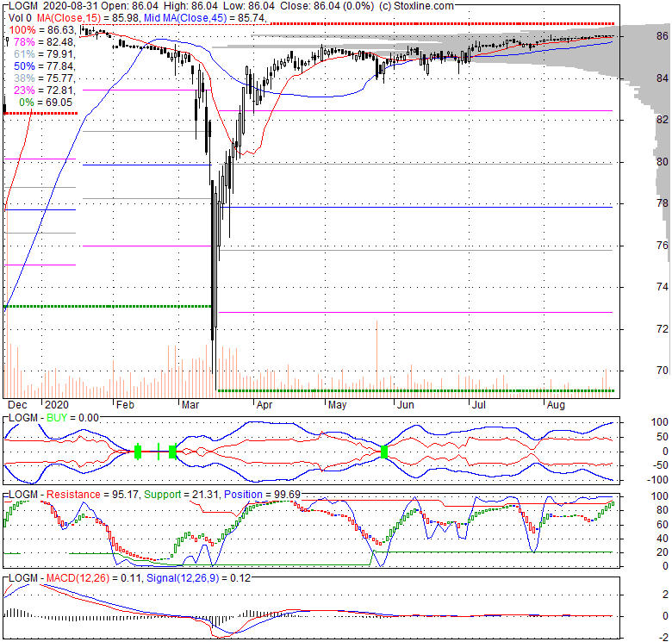Click the red dotted 100% line at chart top

pos(442,24)
